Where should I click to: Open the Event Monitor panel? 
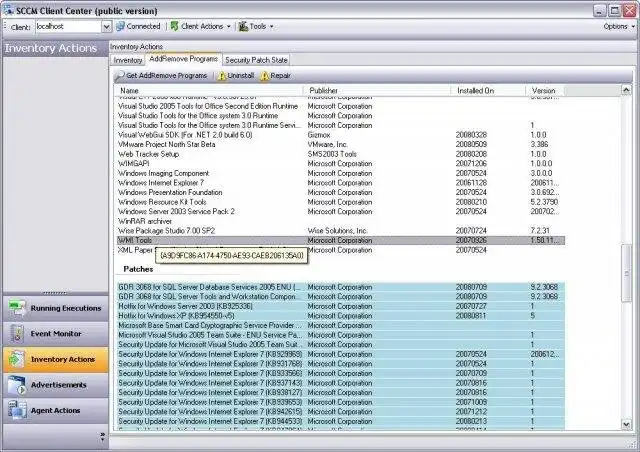[56, 334]
